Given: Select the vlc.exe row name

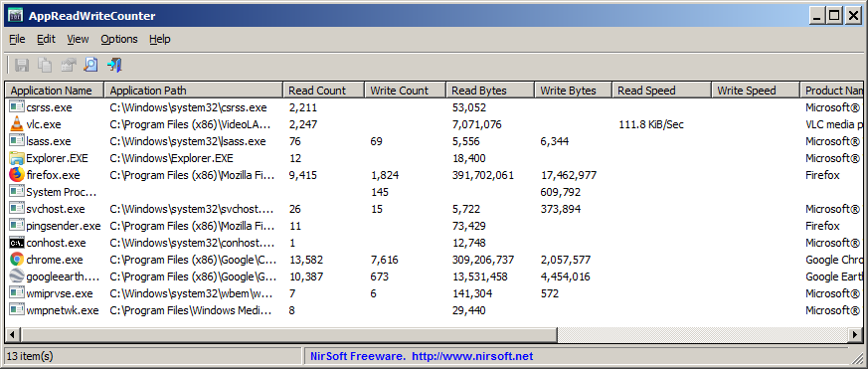Looking at the screenshot, I should coord(44,124).
